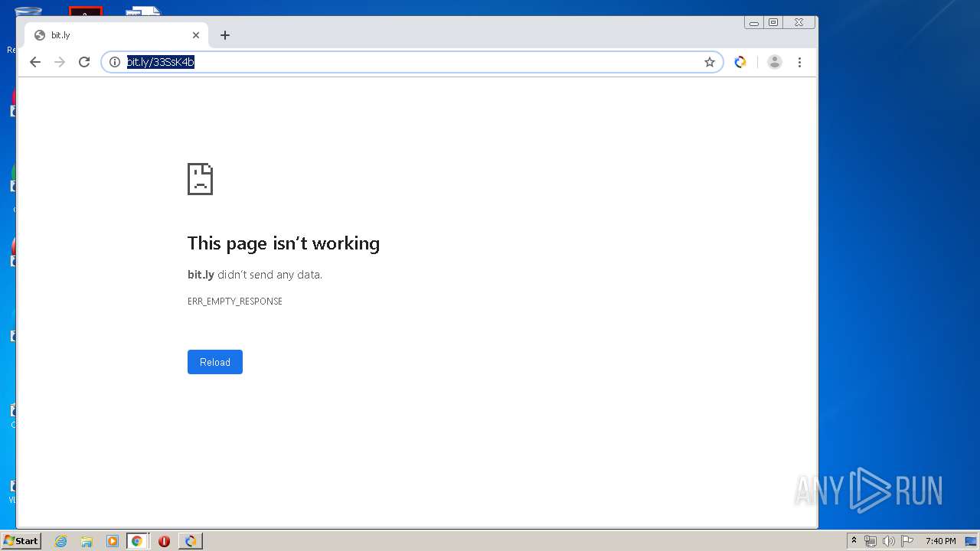Open the profile avatar icon
Screen dimensions: 980x551
click(x=775, y=62)
